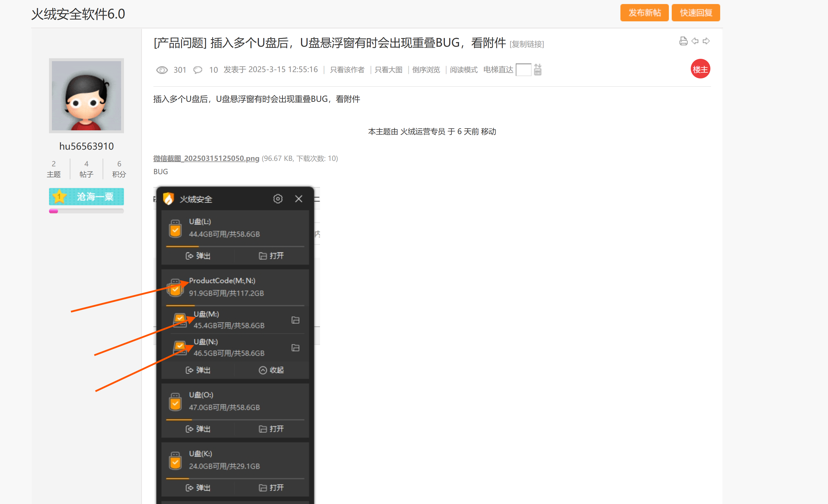The width and height of the screenshot is (828, 504).
Task: Click the view-count eye icon
Action: (x=162, y=69)
